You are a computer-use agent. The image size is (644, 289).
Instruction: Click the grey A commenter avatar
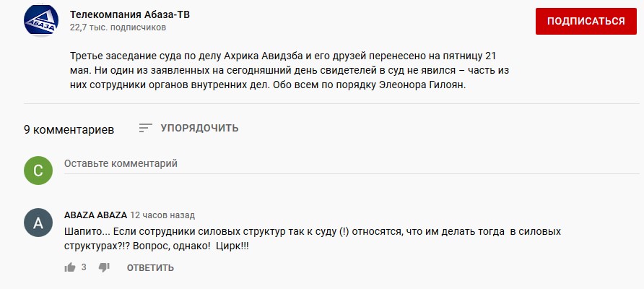[x=38, y=223]
